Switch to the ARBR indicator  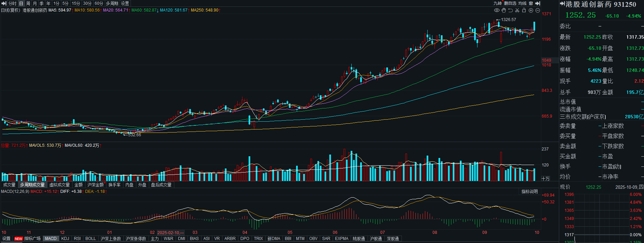click(x=230, y=239)
